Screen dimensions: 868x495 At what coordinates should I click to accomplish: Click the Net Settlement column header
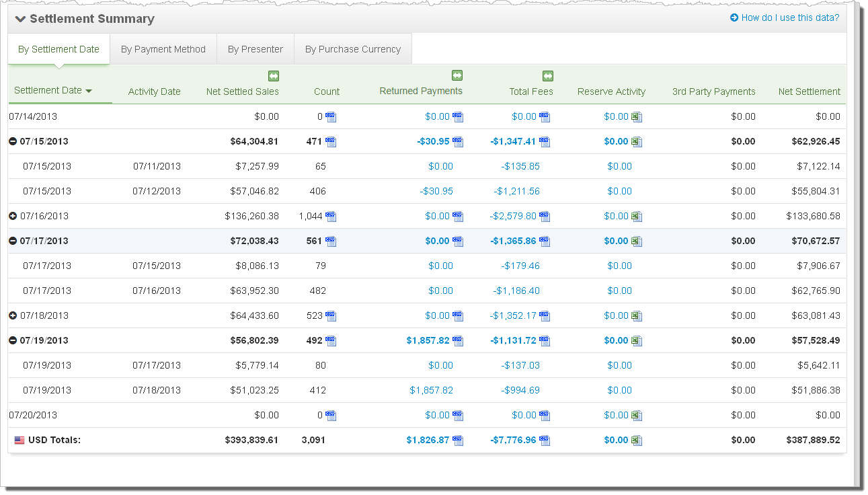810,92
